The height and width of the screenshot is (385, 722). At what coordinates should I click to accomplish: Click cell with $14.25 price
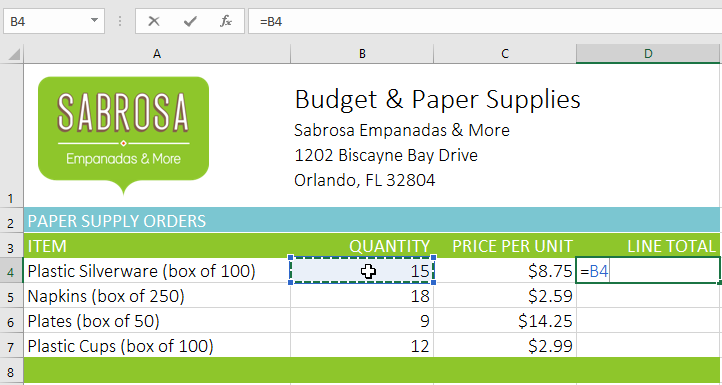505,321
